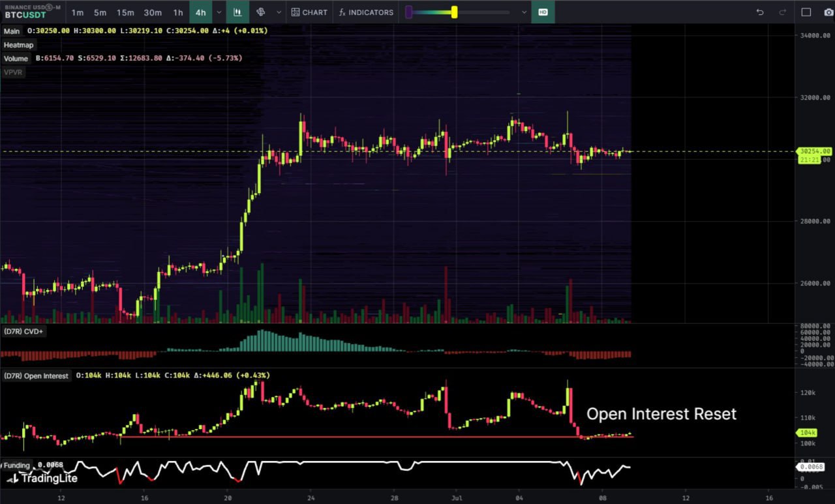Click the fullscreen layout icon
This screenshot has height=504, width=835.
point(806,12)
